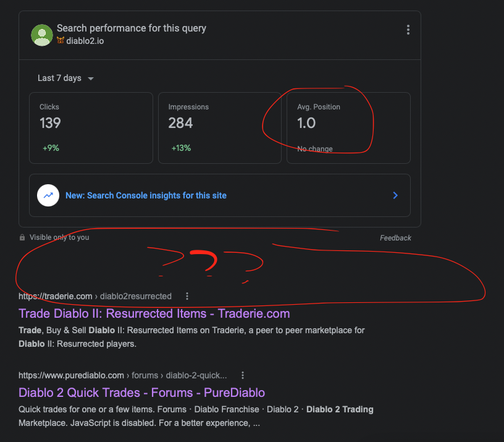
Task: Click the lock icon next to Visible only to you
Action: 22,237
